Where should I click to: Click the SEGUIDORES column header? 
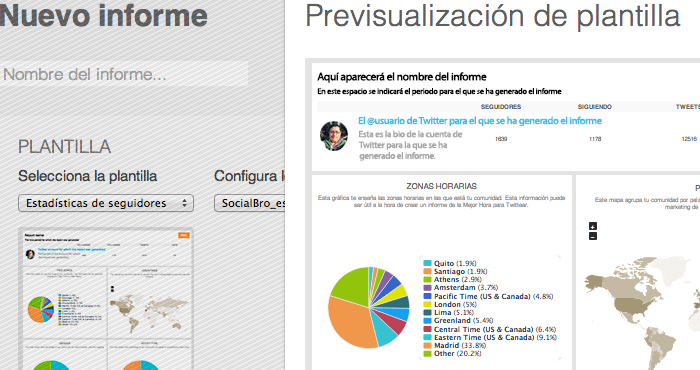click(501, 107)
